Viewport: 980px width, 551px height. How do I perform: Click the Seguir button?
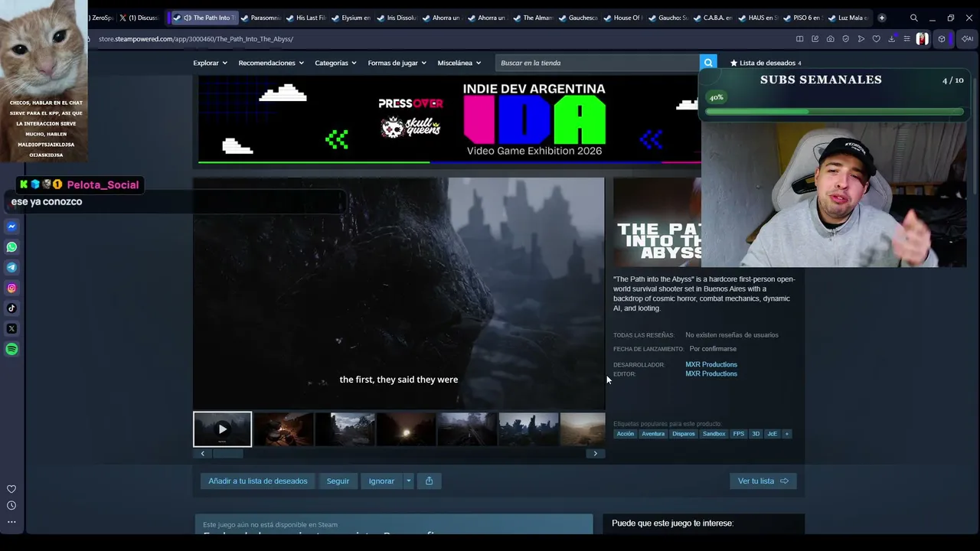point(338,481)
